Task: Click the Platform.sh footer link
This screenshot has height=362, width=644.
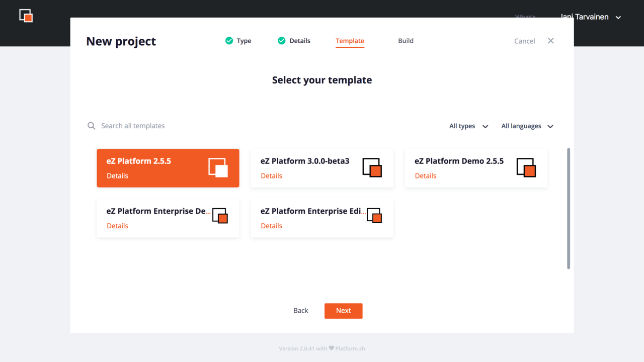Action: (350, 348)
